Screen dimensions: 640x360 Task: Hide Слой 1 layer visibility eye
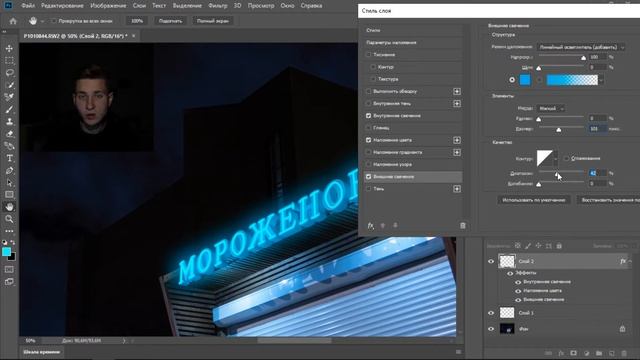click(491, 313)
